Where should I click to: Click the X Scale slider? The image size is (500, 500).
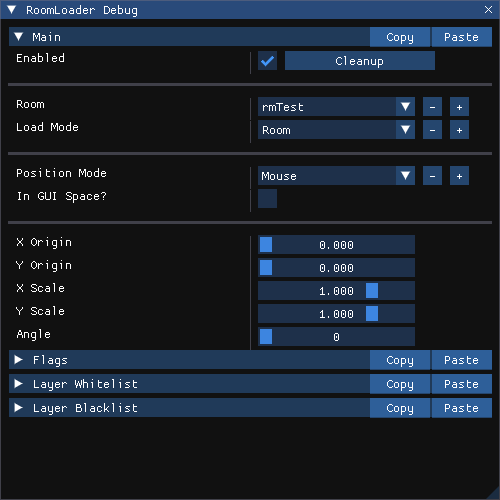336,291
